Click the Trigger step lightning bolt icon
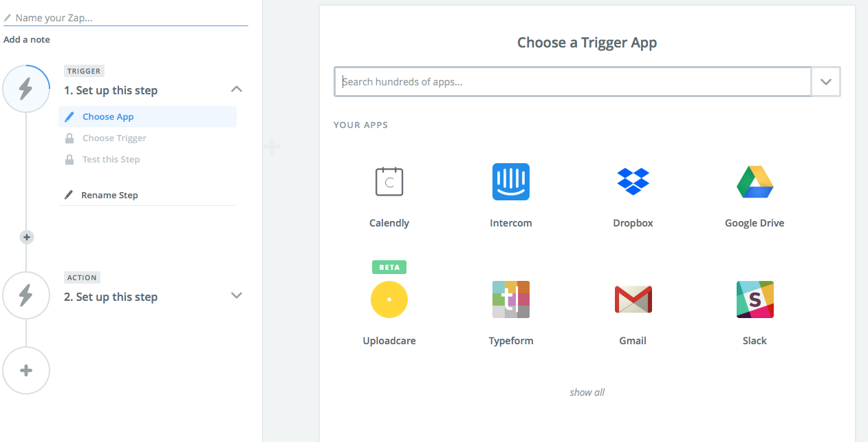868x442 pixels. point(26,89)
